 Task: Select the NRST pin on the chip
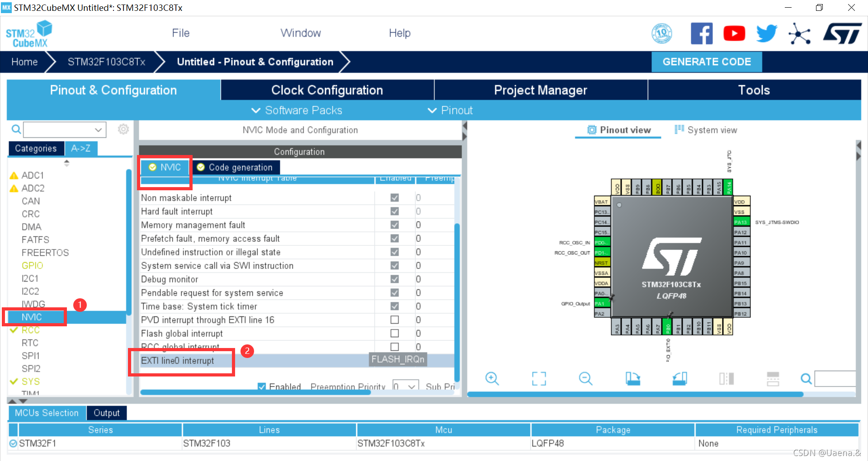coord(602,263)
